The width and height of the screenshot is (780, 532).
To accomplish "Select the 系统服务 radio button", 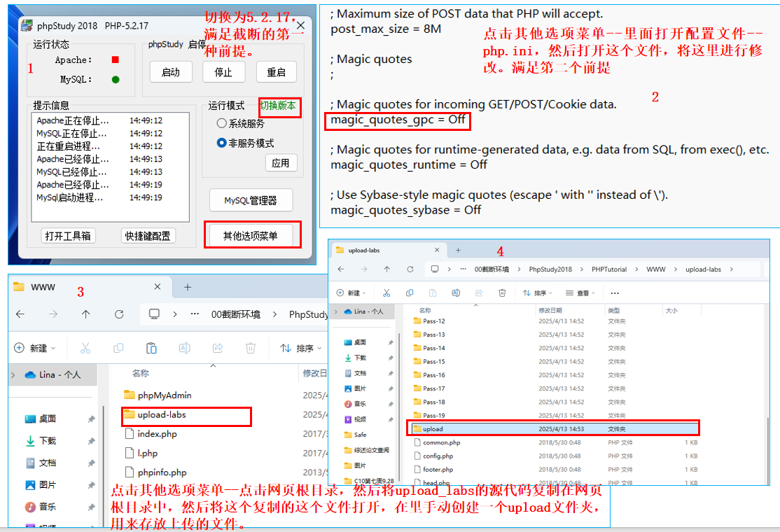I will (221, 123).
